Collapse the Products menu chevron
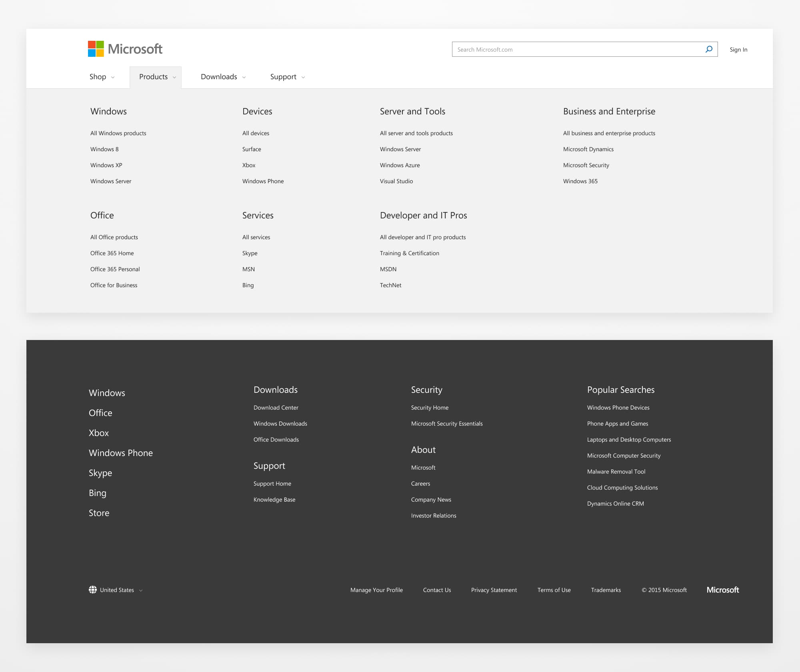 pyautogui.click(x=174, y=77)
